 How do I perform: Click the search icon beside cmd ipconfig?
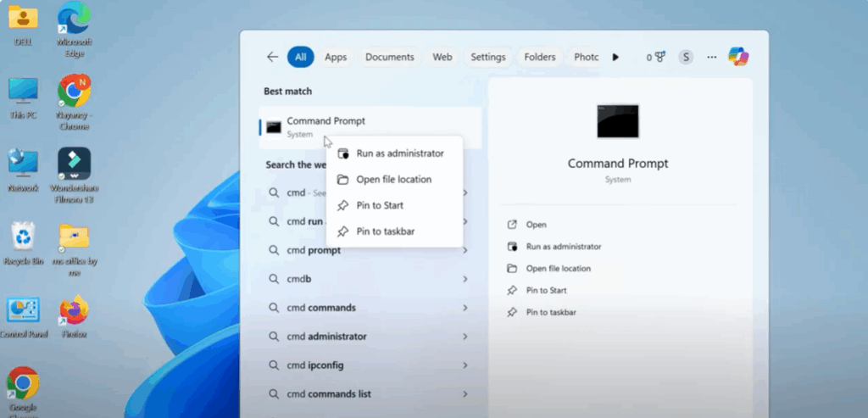[274, 365]
